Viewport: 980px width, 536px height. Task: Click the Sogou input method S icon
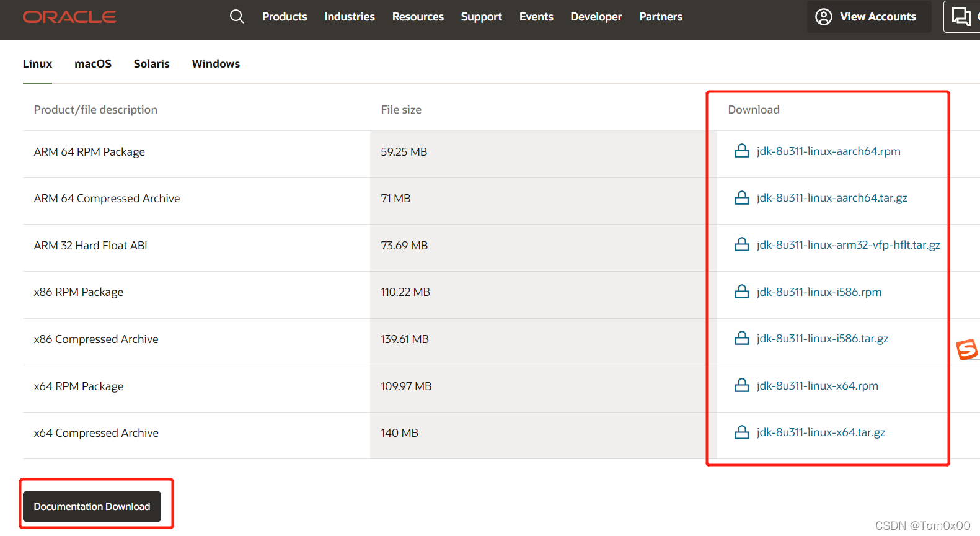coord(967,349)
